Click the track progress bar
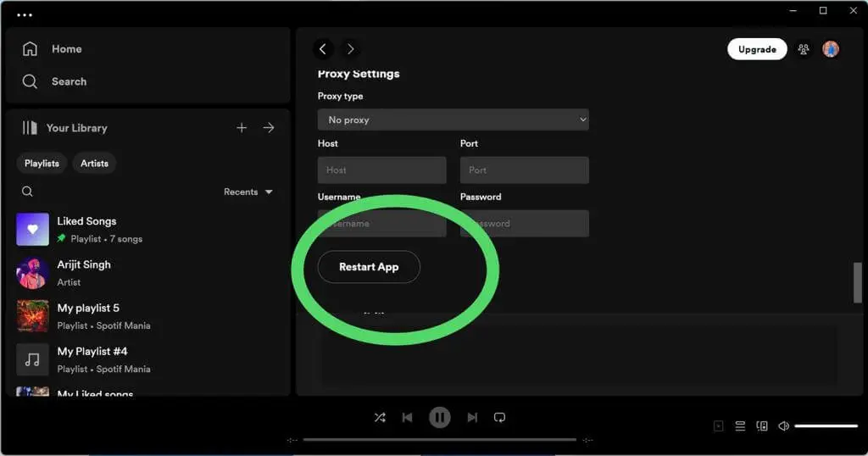 (440, 440)
